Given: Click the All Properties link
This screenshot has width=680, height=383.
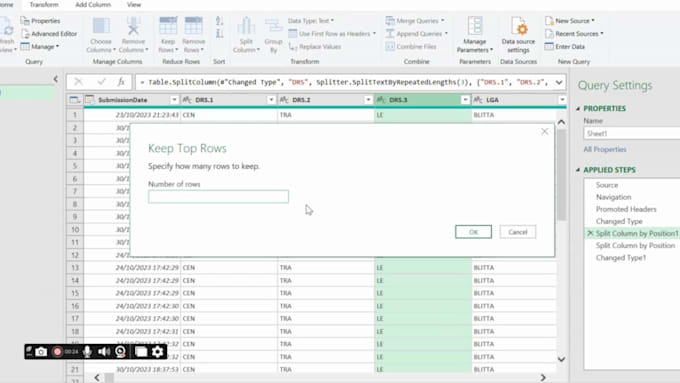Looking at the screenshot, I should [605, 149].
